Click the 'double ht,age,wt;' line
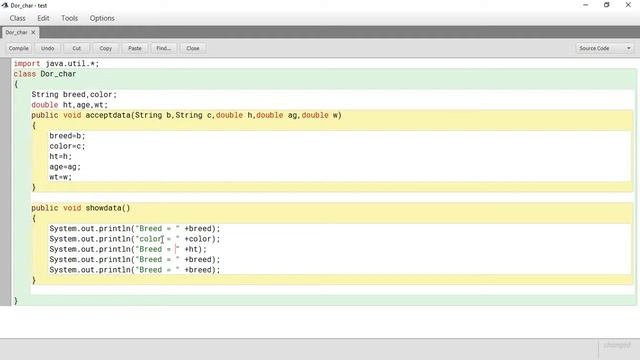The width and height of the screenshot is (640, 360). pyautogui.click(x=70, y=105)
